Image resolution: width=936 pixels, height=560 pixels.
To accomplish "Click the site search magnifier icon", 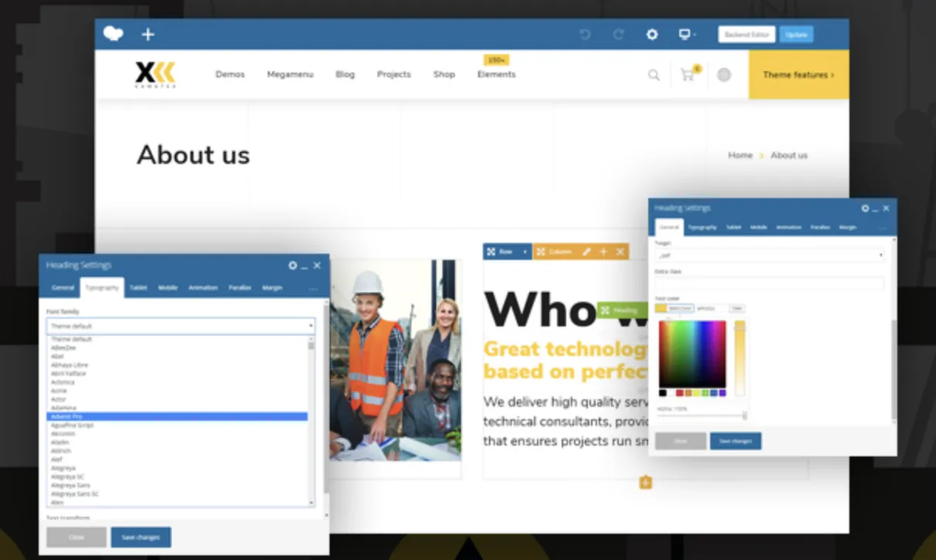I will (654, 75).
